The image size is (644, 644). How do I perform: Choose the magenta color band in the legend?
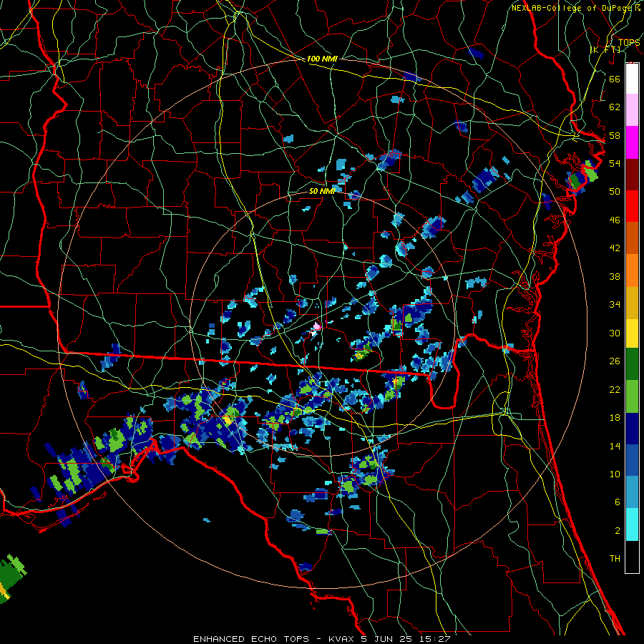[632, 142]
